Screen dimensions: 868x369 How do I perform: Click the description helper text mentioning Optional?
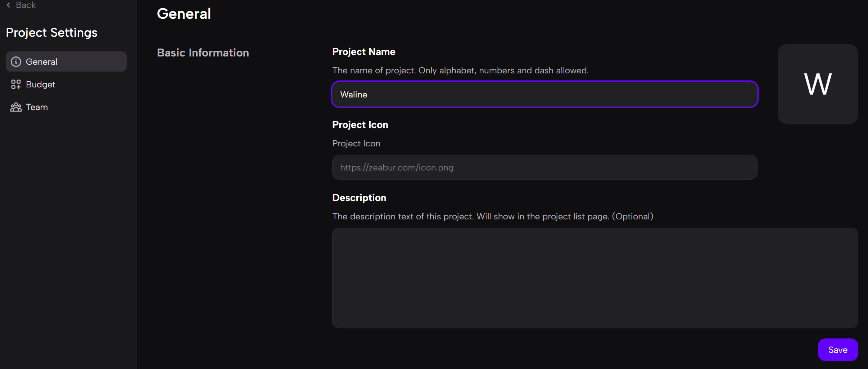coord(493,217)
